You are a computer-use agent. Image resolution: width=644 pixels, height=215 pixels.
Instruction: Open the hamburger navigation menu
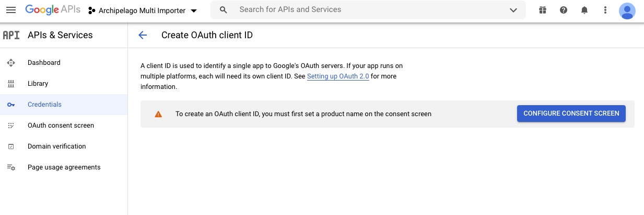pos(11,10)
